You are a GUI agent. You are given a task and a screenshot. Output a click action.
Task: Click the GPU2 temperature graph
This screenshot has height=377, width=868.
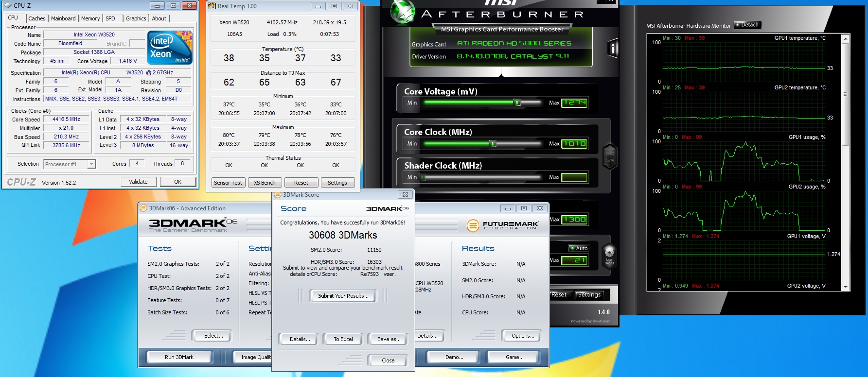pos(744,112)
